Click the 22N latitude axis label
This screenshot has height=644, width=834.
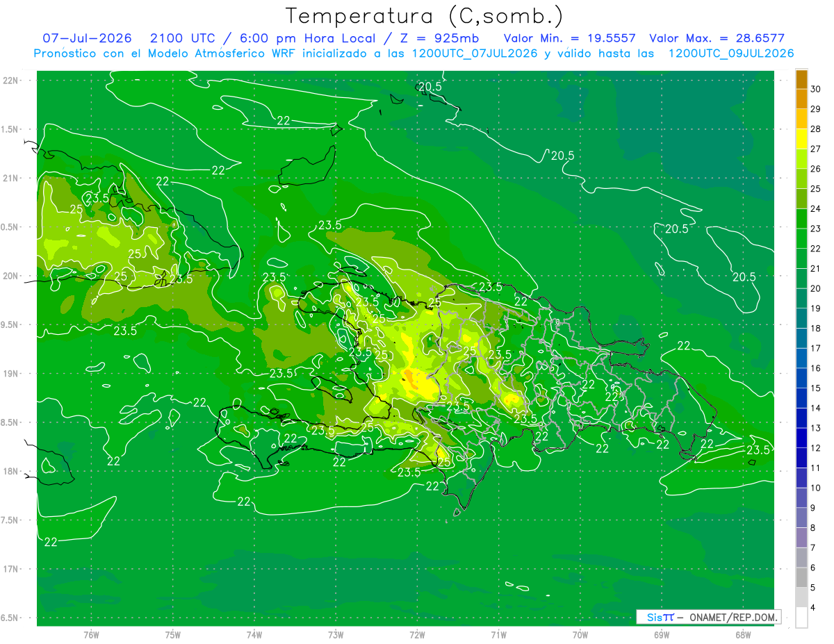pyautogui.click(x=11, y=80)
